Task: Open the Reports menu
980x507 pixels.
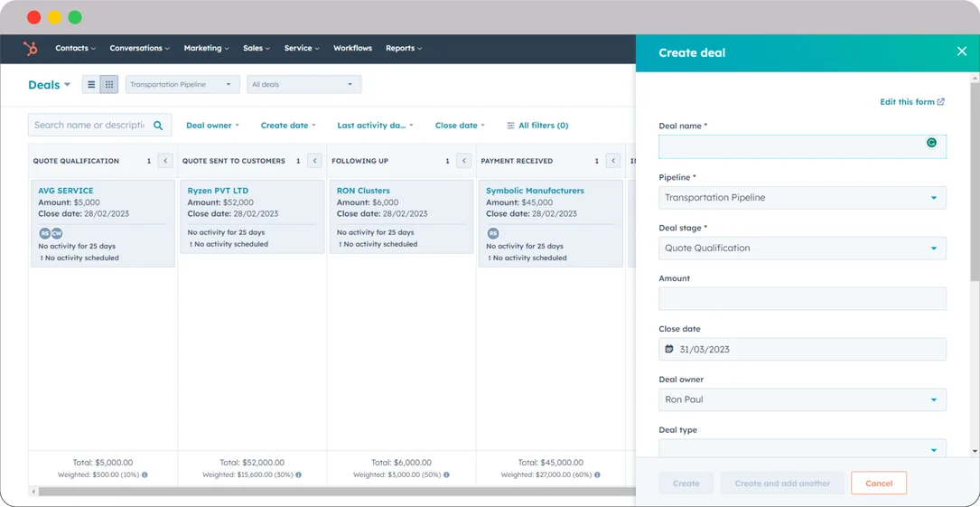Action: coord(404,48)
